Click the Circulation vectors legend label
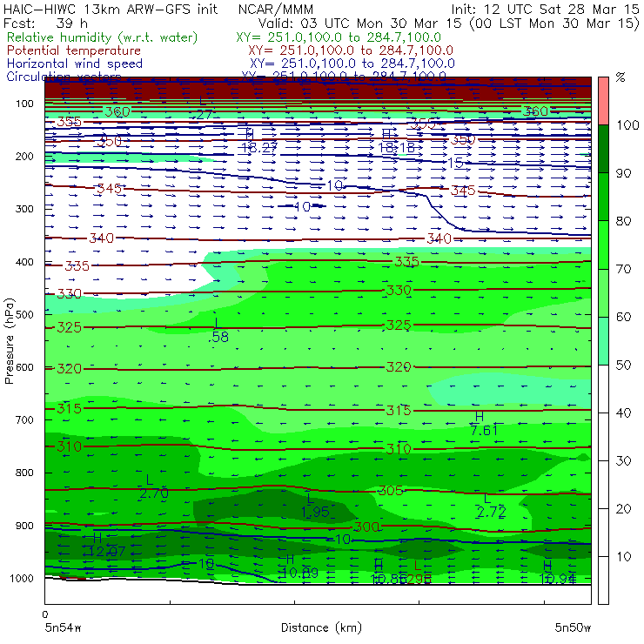Viewport: 644px width, 644px height. (x=64, y=77)
